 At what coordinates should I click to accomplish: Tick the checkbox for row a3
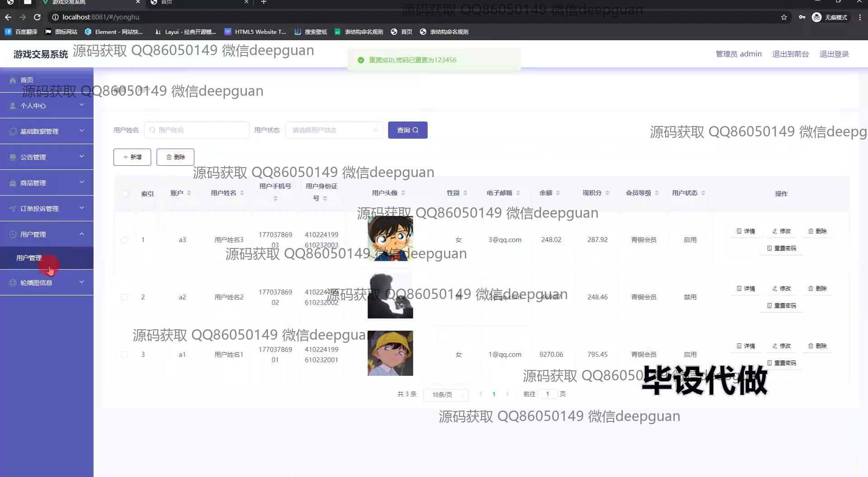tap(124, 240)
